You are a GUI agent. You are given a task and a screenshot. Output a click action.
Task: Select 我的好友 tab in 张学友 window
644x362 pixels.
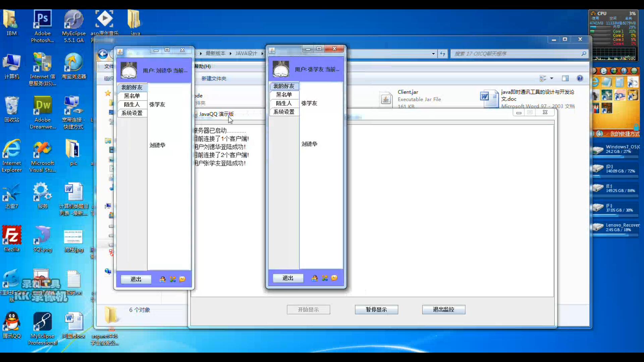coord(284,86)
